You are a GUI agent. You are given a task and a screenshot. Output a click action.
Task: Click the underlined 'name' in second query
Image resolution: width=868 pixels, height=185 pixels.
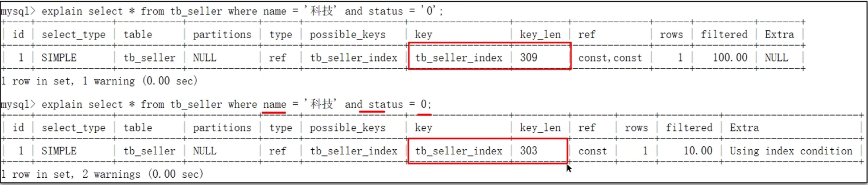(274, 105)
